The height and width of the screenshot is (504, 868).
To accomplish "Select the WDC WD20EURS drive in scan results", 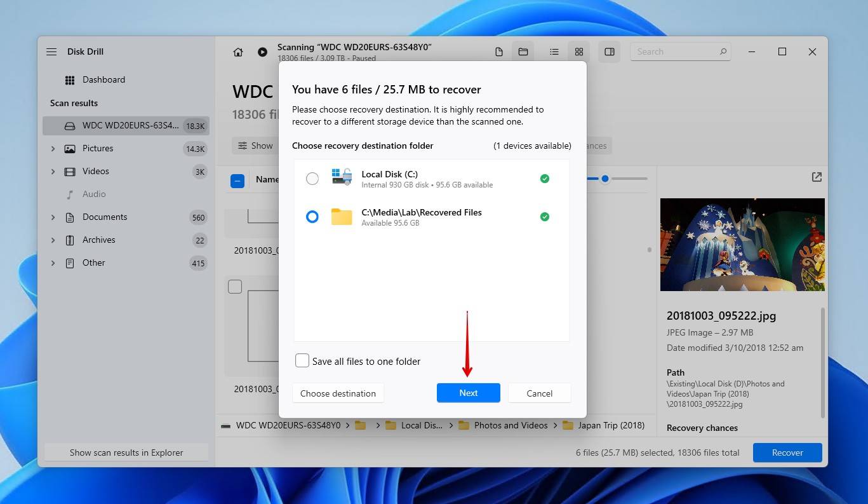I will coord(126,126).
